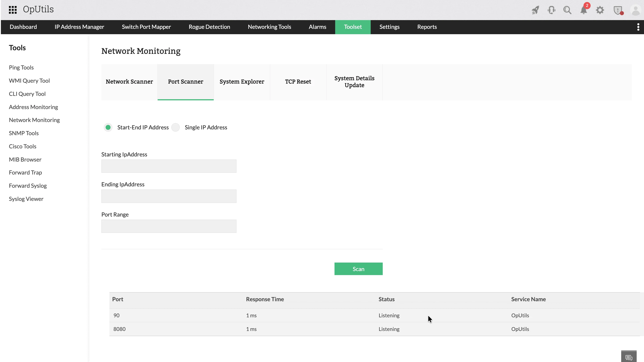Expand the three-dot overflow menu

(638, 27)
